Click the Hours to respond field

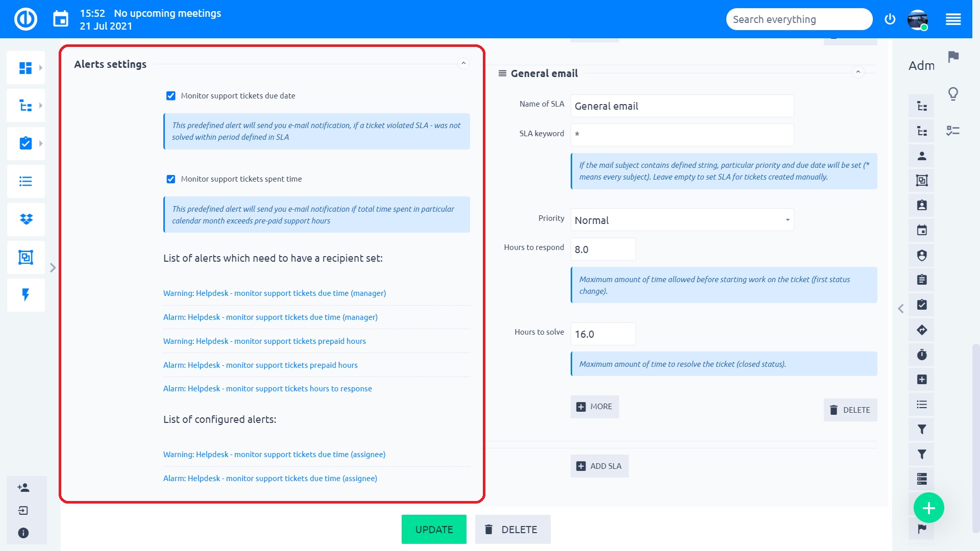click(603, 249)
